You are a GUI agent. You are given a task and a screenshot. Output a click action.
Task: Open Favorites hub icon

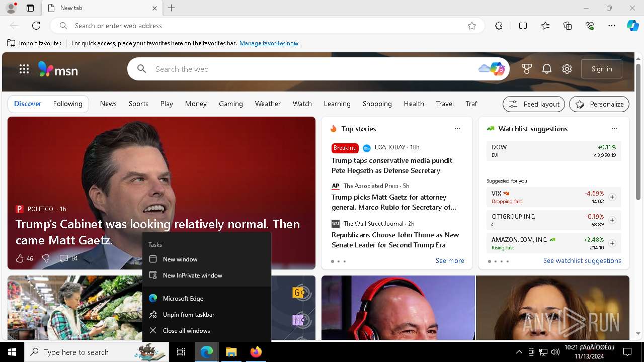545,26
